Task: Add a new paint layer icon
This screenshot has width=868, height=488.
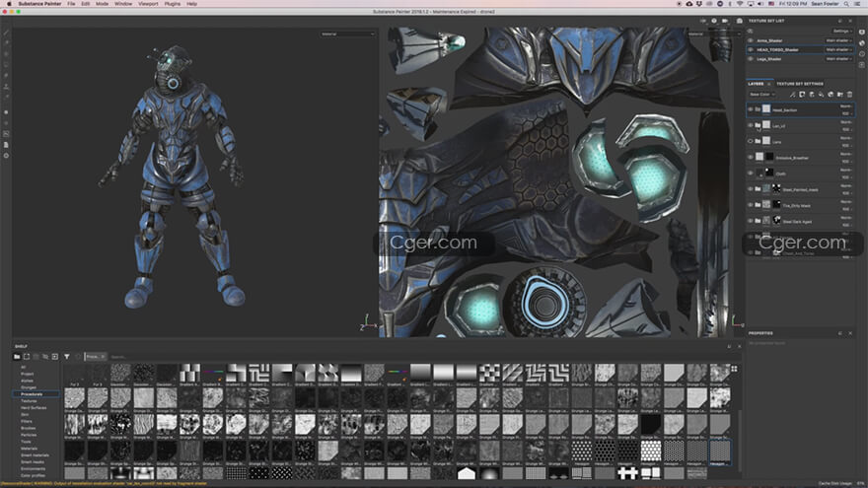Action: coord(812,95)
